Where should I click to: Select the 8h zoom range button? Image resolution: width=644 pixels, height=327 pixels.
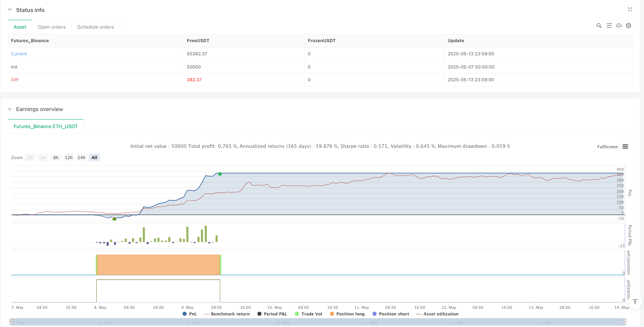(x=56, y=158)
